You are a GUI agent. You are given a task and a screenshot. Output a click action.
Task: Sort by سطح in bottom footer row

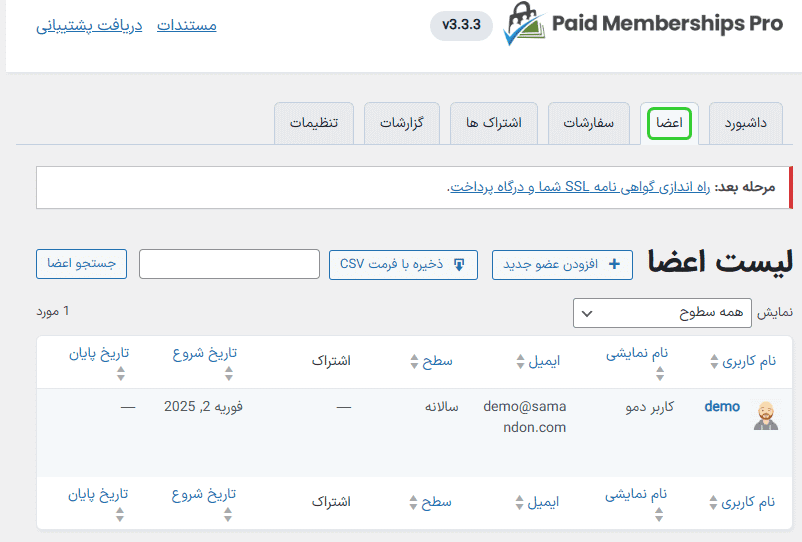click(x=430, y=502)
